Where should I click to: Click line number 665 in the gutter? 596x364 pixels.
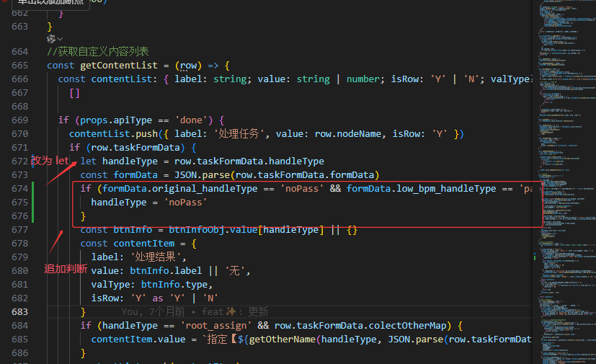19,65
